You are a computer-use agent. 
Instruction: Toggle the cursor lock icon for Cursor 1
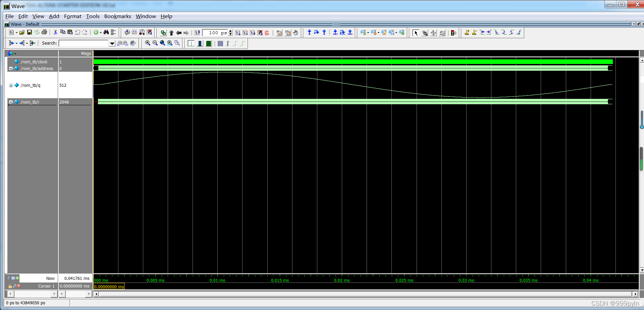tap(10, 286)
